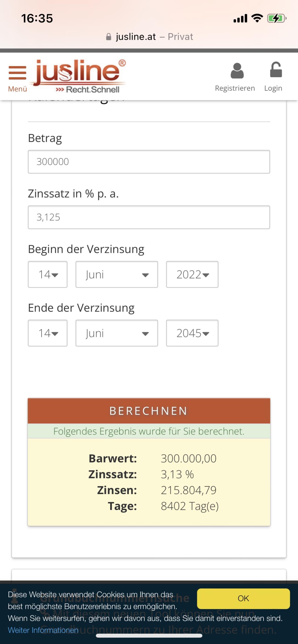Image resolution: width=298 pixels, height=644 pixels.
Task: Tap the Login padlock icon
Action: tap(276, 69)
